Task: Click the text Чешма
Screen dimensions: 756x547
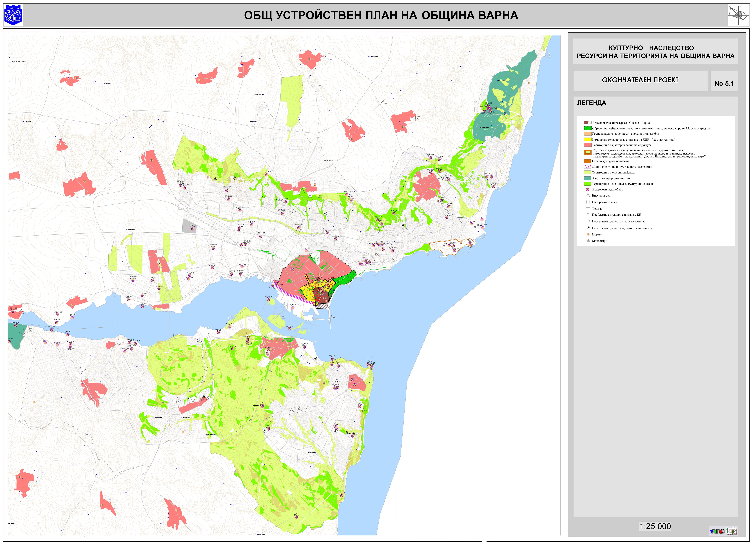Action: point(597,209)
